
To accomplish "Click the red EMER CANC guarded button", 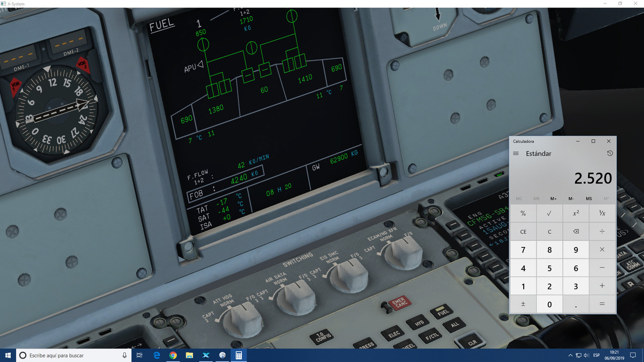I will (401, 303).
